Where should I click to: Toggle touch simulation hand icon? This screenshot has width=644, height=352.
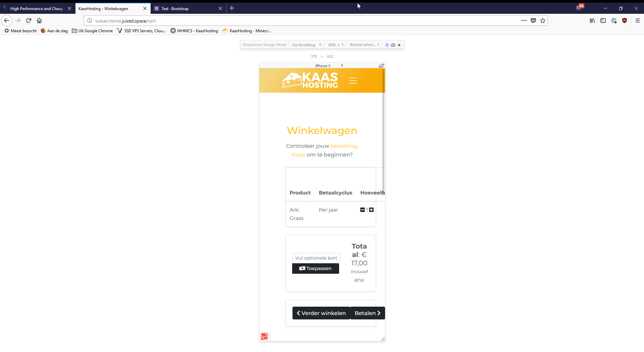[x=387, y=45]
